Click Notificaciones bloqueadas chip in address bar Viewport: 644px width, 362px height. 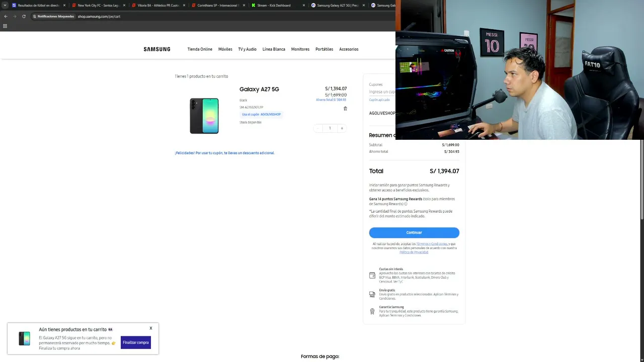(x=53, y=17)
